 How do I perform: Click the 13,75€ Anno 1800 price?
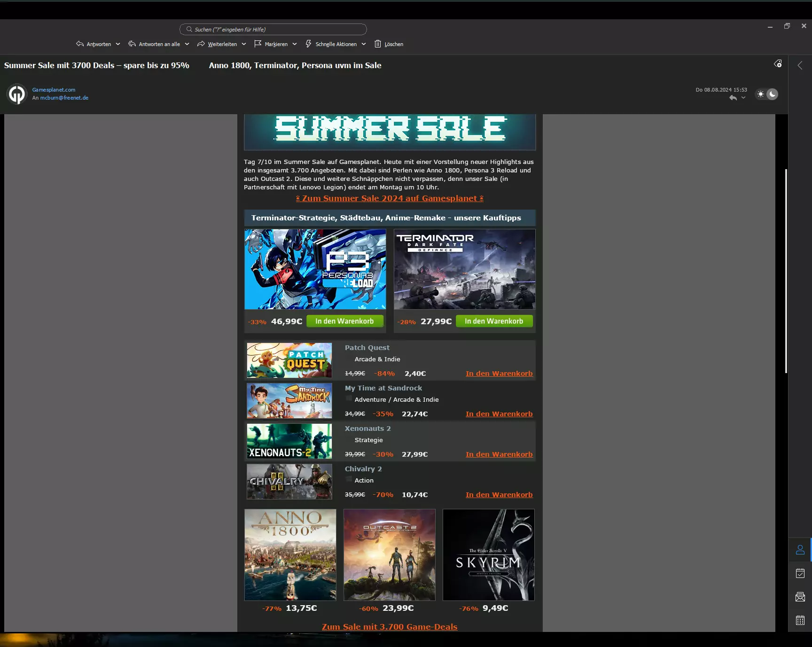[301, 608]
